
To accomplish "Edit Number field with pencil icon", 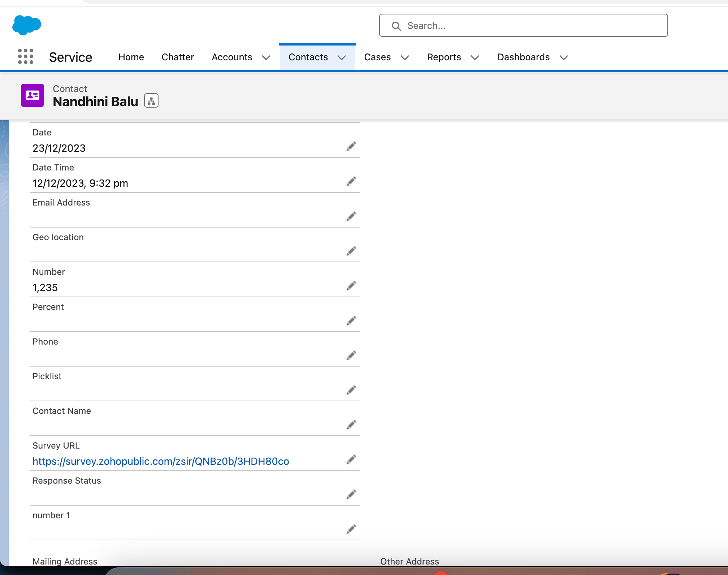I will tap(351, 286).
